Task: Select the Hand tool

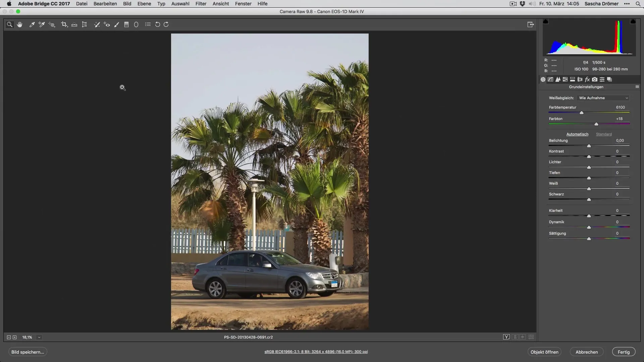Action: 20,24
